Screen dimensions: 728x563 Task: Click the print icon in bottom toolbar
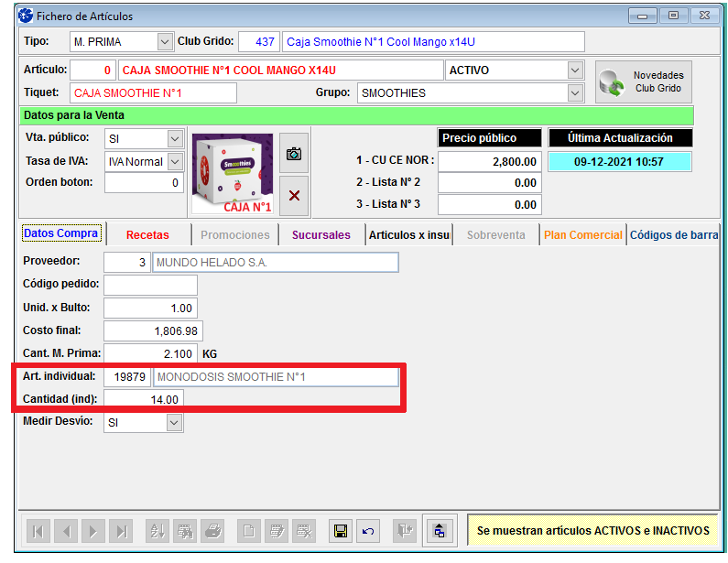pyautogui.click(x=212, y=531)
